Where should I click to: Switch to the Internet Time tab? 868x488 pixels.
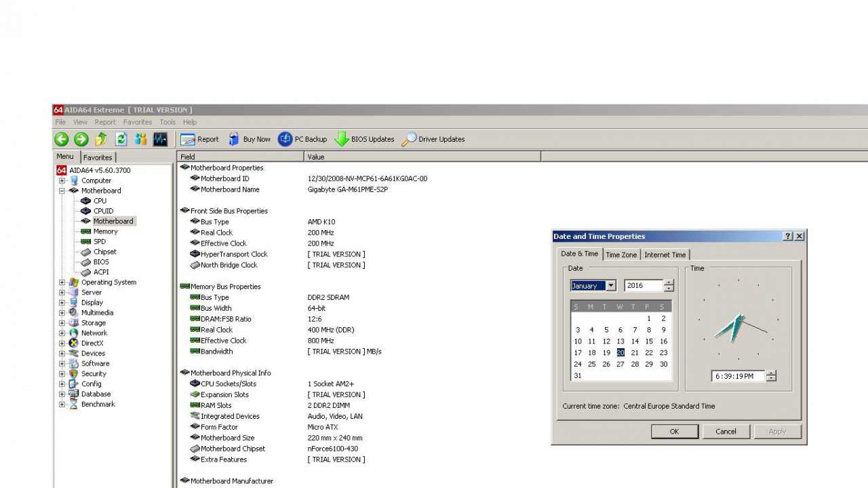(665, 255)
